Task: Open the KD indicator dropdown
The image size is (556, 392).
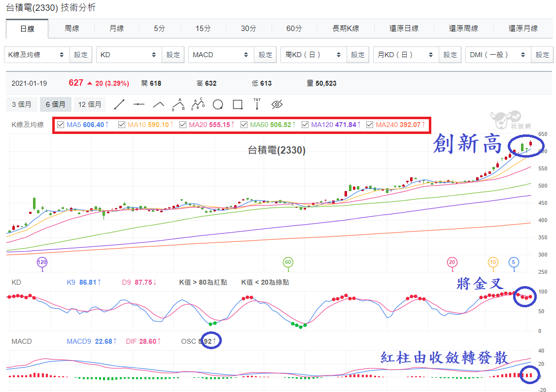Action: pyautogui.click(x=129, y=55)
